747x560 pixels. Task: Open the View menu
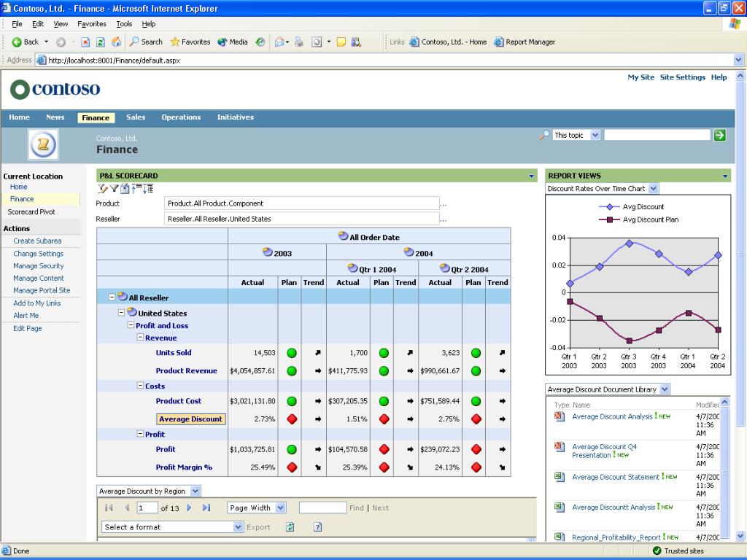61,24
